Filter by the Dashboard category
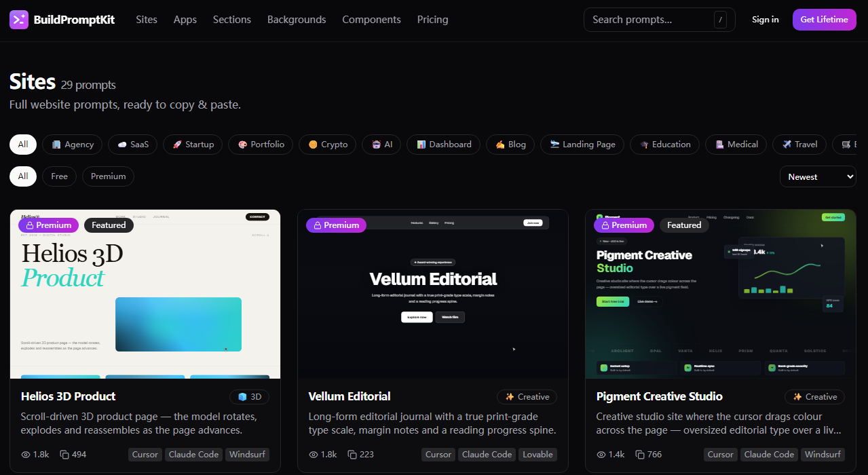 click(x=444, y=145)
